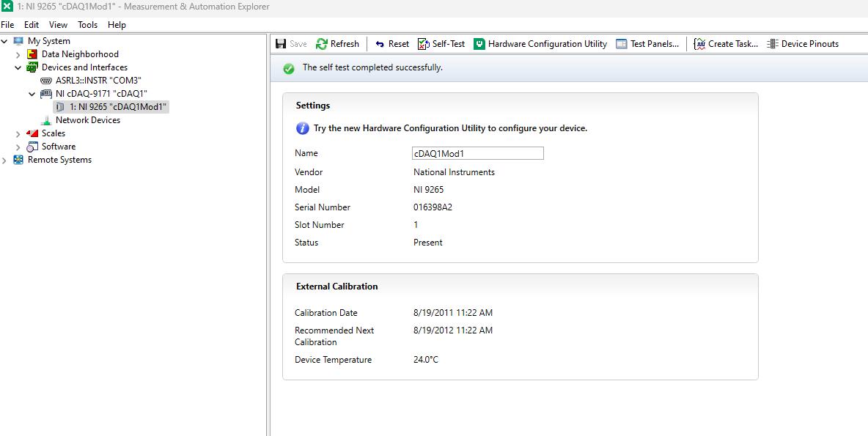
Task: Click the Refresh arrows icon
Action: coord(322,44)
